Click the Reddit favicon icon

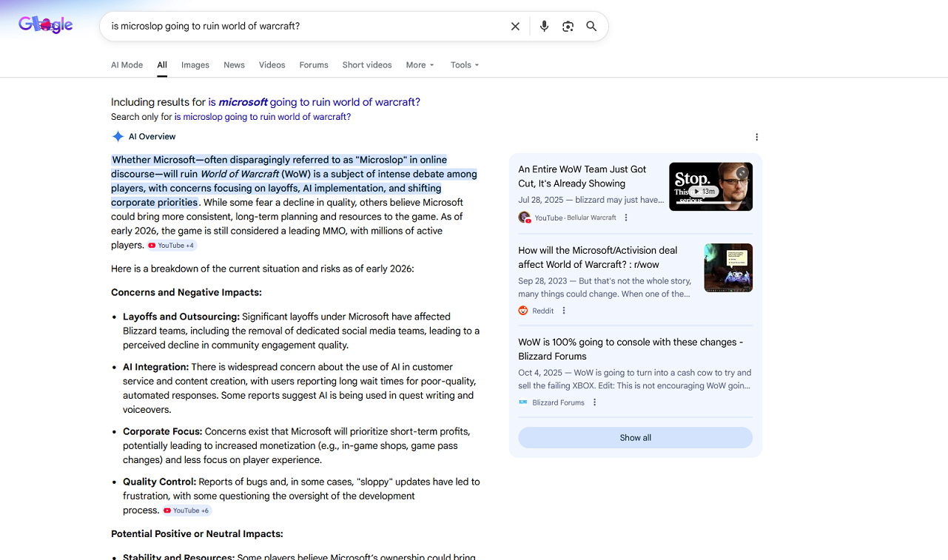pyautogui.click(x=523, y=311)
